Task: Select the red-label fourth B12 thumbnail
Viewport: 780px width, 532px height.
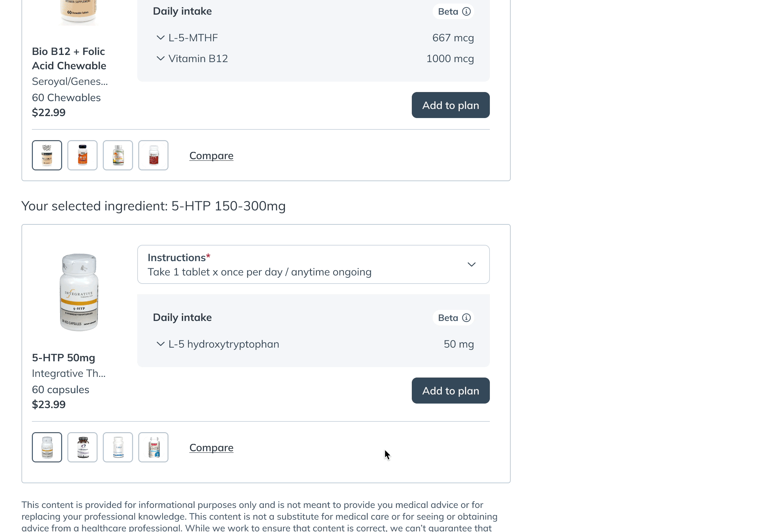Action: (154, 155)
